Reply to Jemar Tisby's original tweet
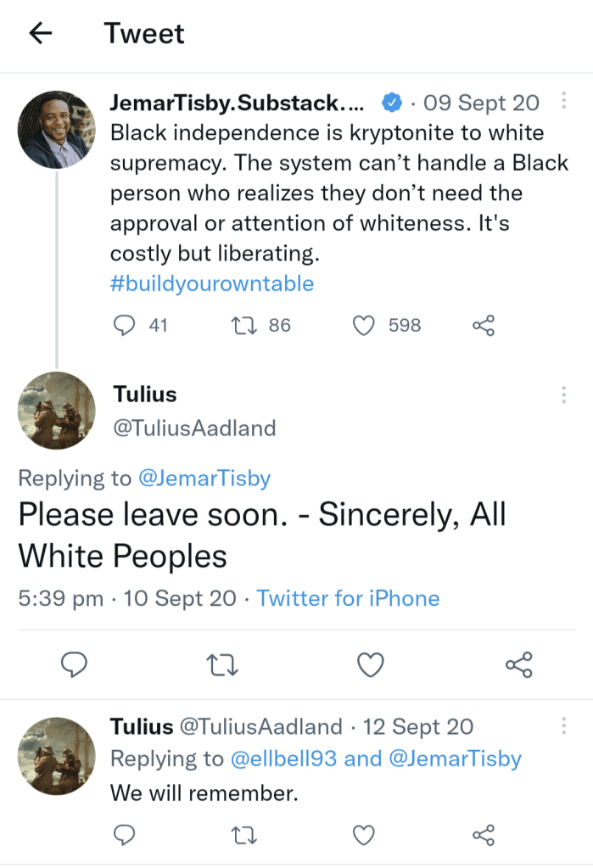The height and width of the screenshot is (868, 593). pos(124,325)
